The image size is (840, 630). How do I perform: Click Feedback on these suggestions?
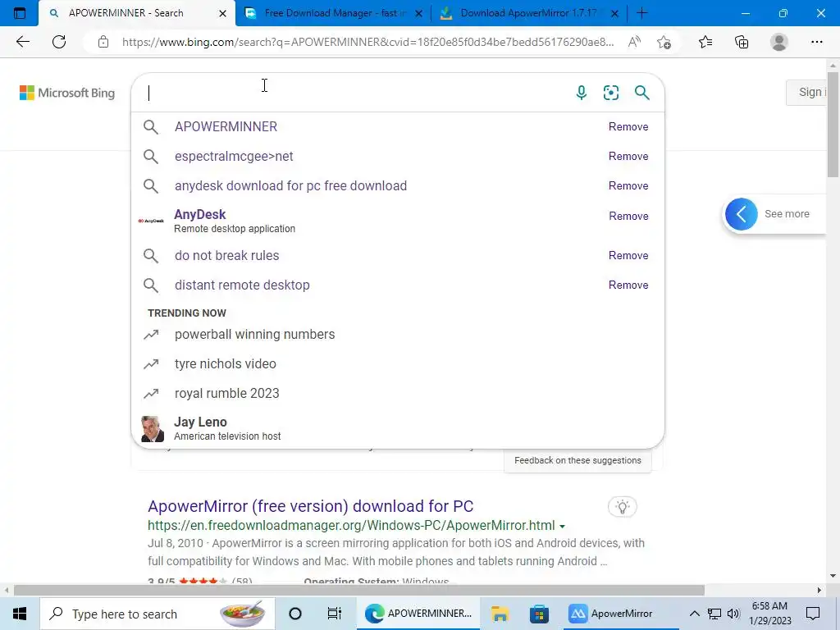pos(577,460)
